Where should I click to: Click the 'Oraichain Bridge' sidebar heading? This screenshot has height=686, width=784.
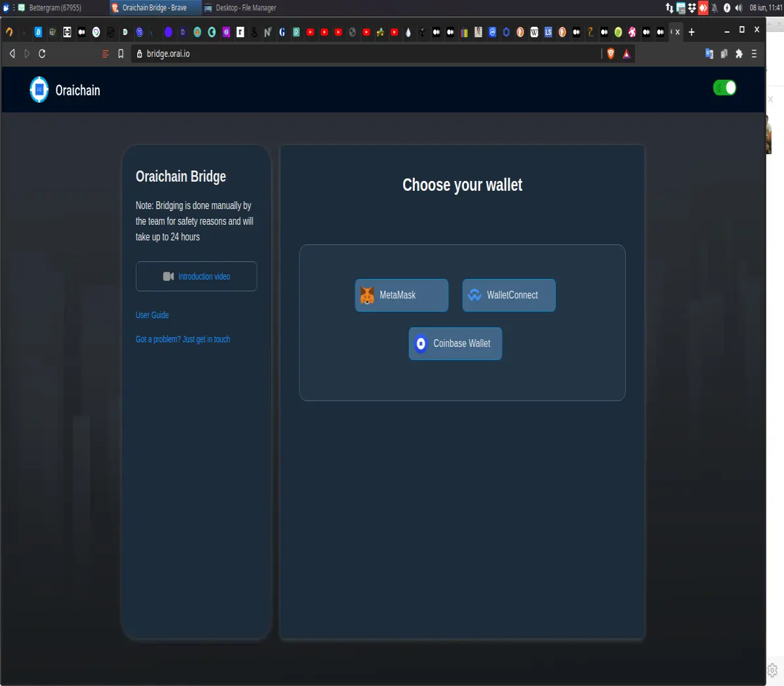click(181, 176)
